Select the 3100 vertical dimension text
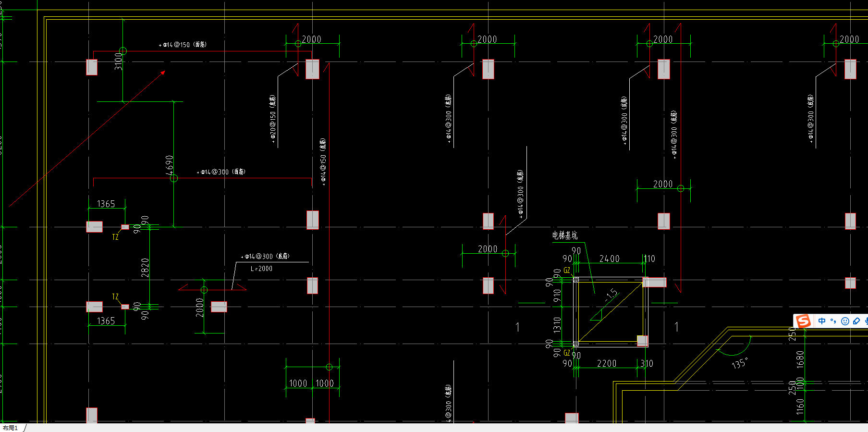 [x=118, y=61]
